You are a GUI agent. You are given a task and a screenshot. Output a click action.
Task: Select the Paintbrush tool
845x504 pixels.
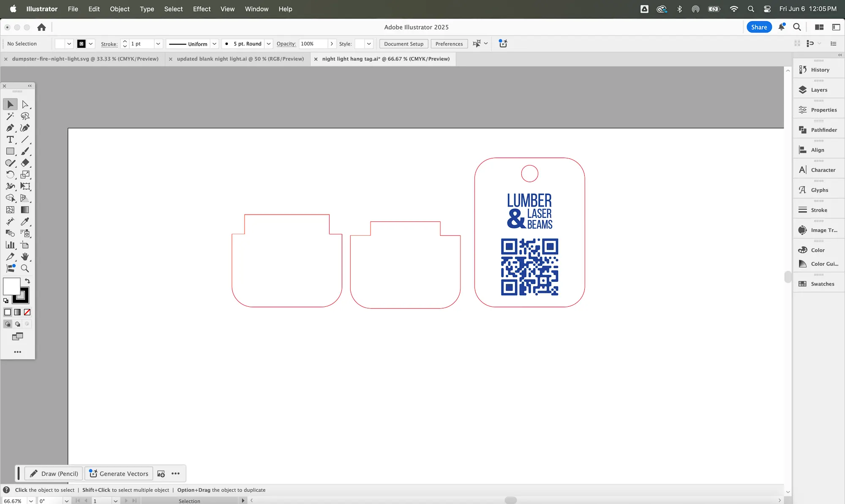pyautogui.click(x=25, y=151)
